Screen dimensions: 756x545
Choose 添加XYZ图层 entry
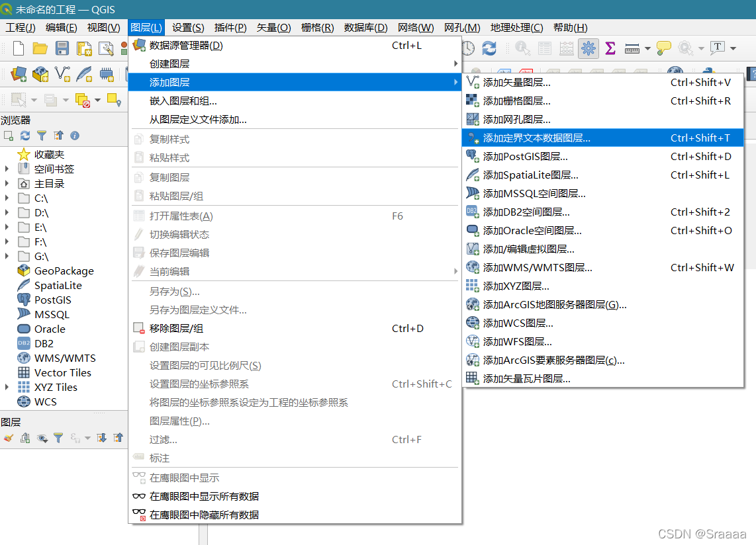click(x=602, y=286)
